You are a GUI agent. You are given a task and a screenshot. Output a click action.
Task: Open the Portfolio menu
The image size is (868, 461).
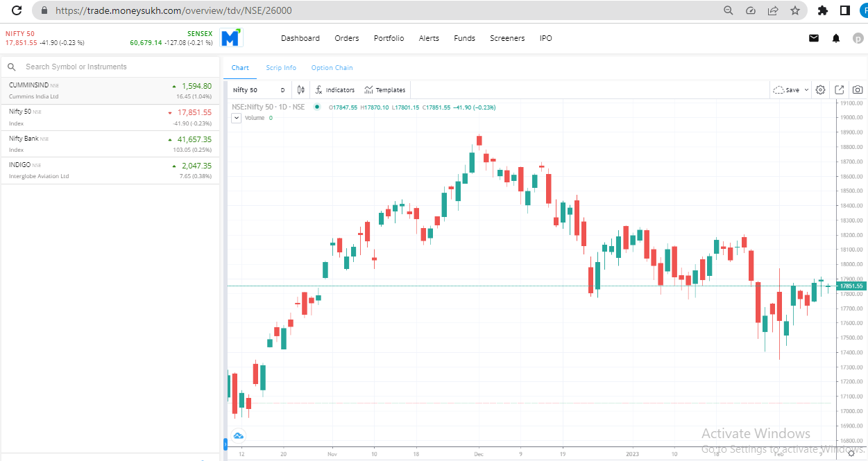point(389,38)
